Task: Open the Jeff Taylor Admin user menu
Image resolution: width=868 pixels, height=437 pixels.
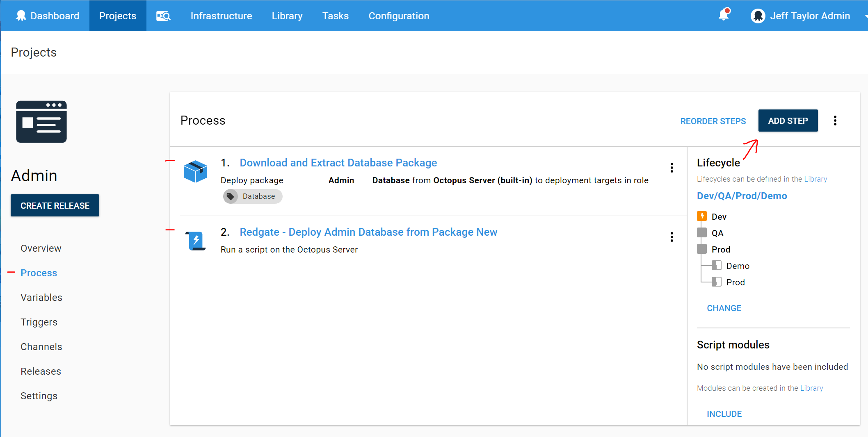Action: click(x=810, y=16)
